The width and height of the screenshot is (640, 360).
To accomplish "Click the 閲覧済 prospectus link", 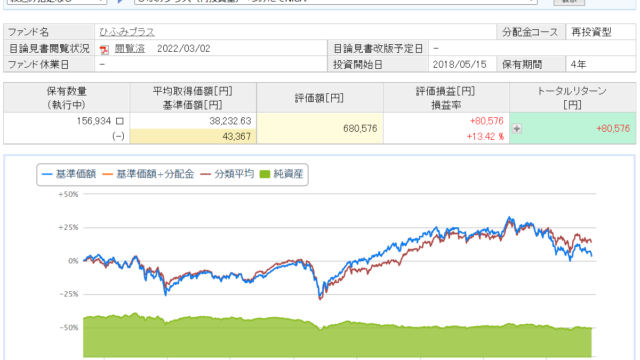I will pyautogui.click(x=130, y=49).
